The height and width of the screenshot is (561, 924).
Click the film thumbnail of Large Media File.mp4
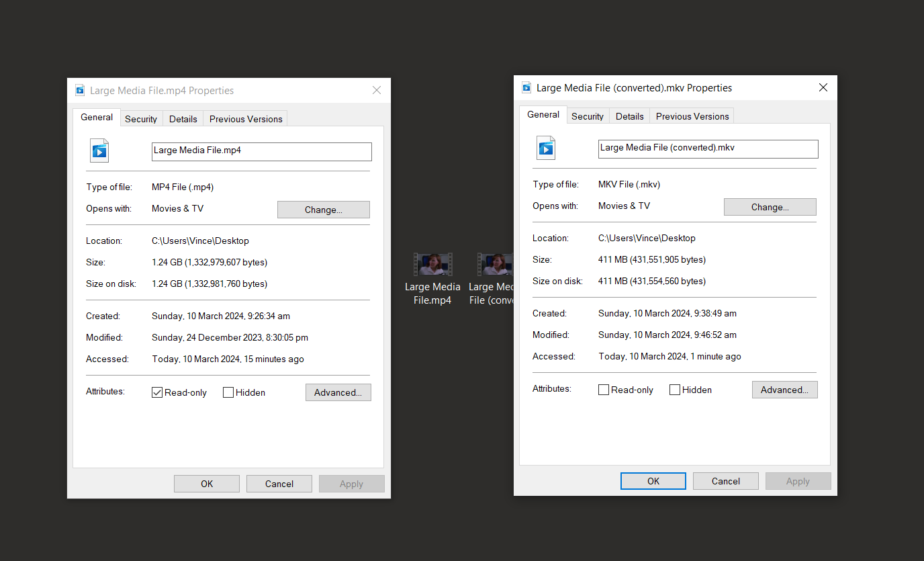[432, 263]
